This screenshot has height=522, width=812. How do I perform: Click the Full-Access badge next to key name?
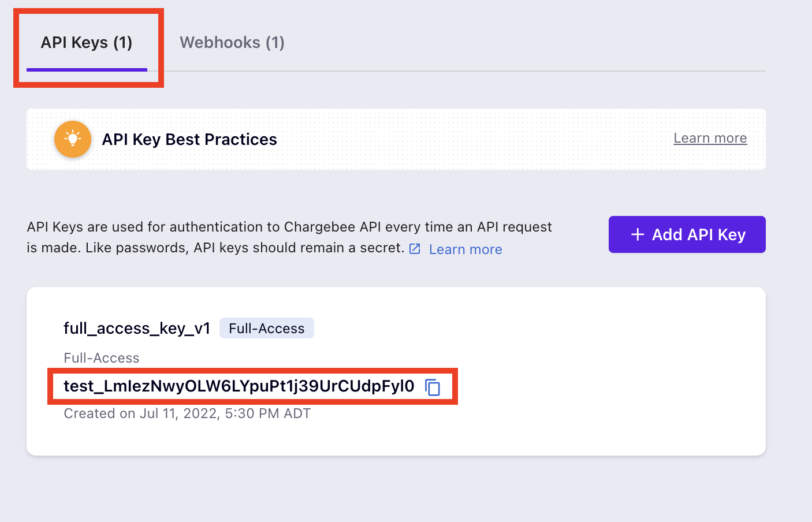(266, 328)
